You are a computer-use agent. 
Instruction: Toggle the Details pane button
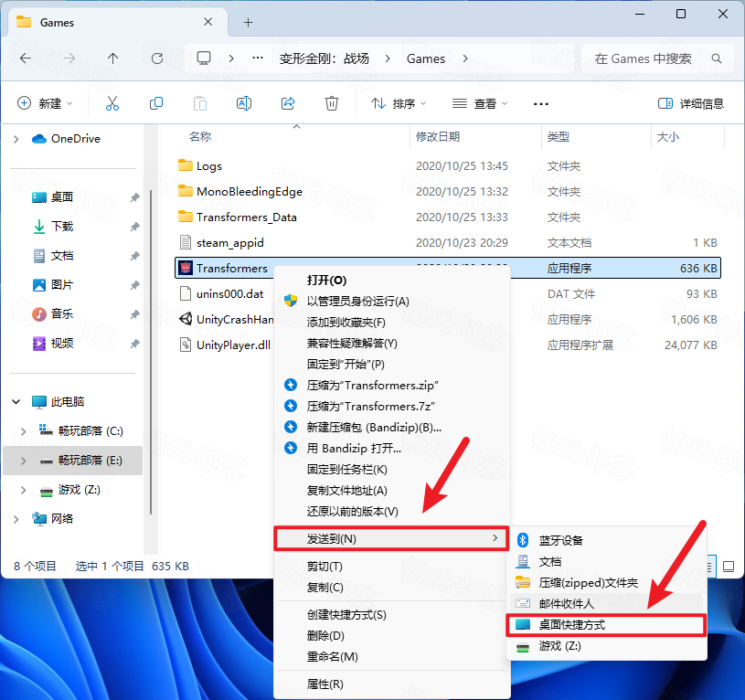tap(691, 103)
